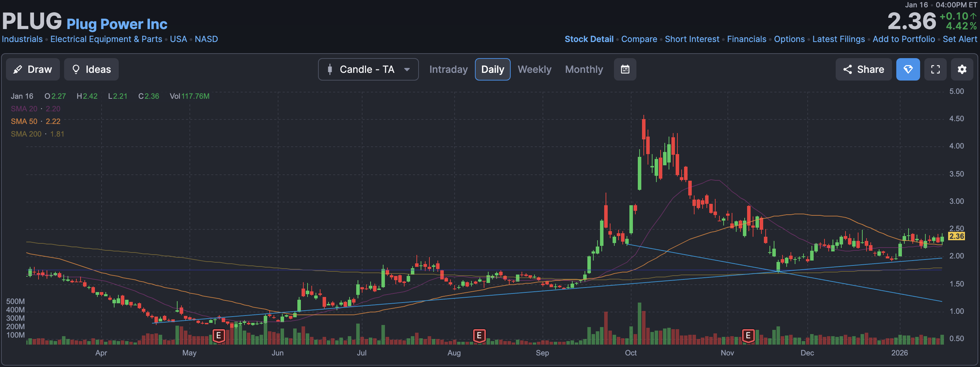Click the SMA 50 indicator label

(24, 121)
